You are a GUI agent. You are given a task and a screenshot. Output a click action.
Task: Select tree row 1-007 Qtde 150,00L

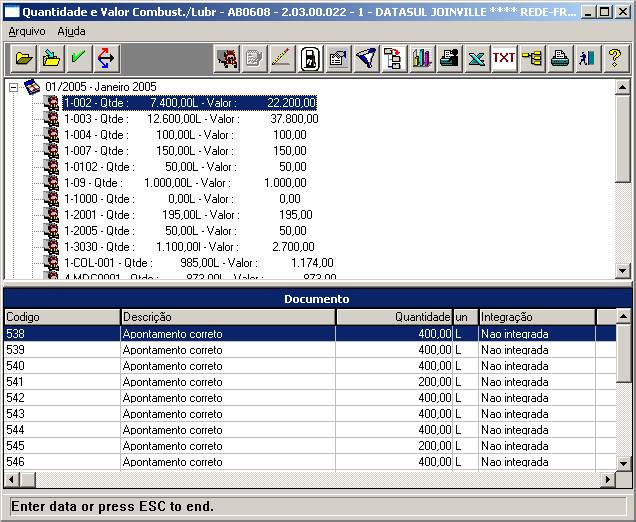click(x=185, y=151)
